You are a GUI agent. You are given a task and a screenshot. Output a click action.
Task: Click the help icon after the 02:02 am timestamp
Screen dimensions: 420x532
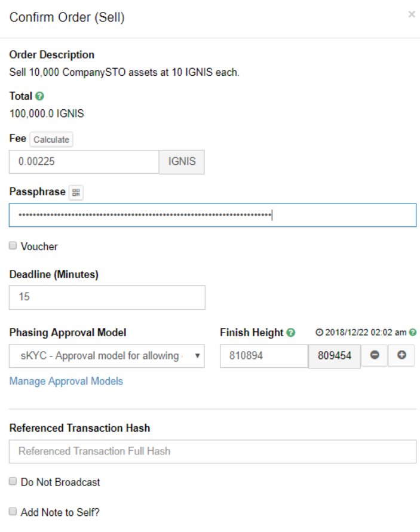(413, 333)
